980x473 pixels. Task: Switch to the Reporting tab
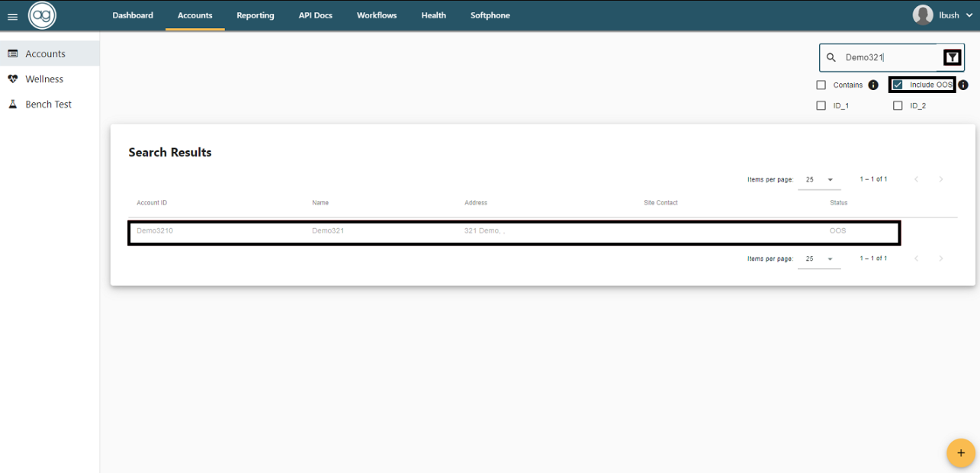tap(255, 15)
